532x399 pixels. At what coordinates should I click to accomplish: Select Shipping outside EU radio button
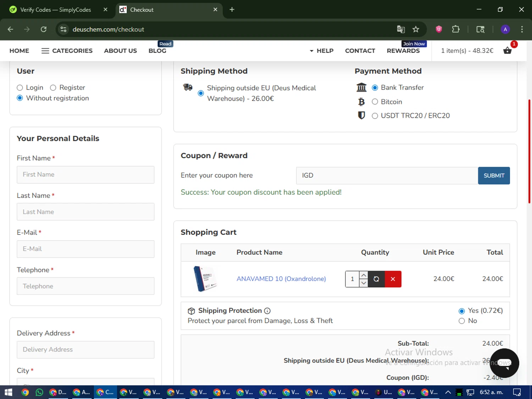point(201,93)
